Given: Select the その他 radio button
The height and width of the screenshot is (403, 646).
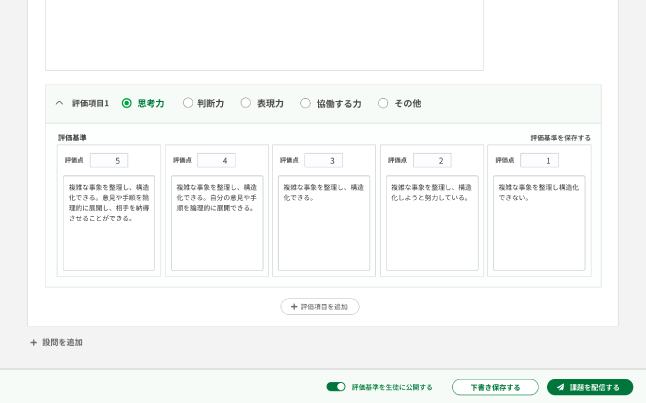Looking at the screenshot, I should 383,103.
